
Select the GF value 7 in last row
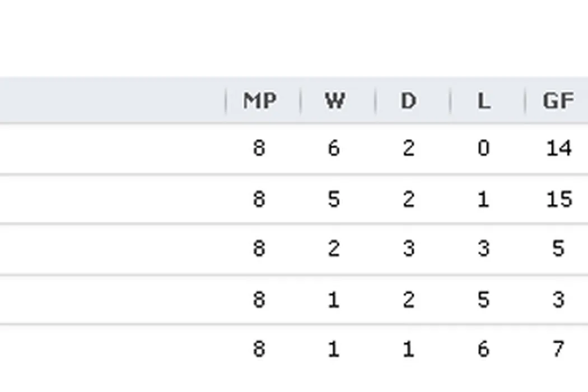558,349
